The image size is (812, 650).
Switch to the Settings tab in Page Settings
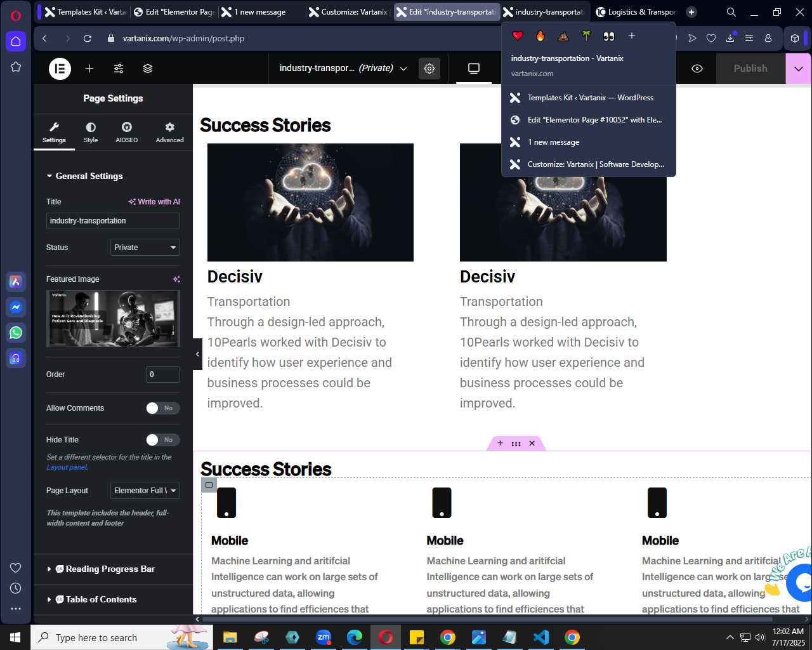[x=54, y=133]
